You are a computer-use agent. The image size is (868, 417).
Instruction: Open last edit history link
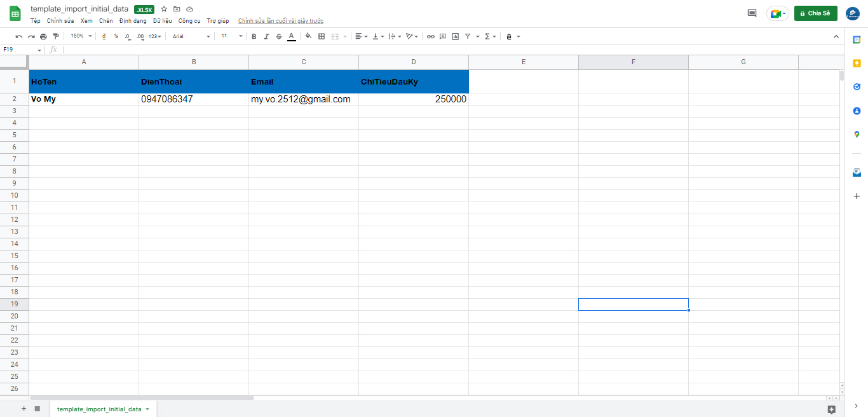click(281, 21)
